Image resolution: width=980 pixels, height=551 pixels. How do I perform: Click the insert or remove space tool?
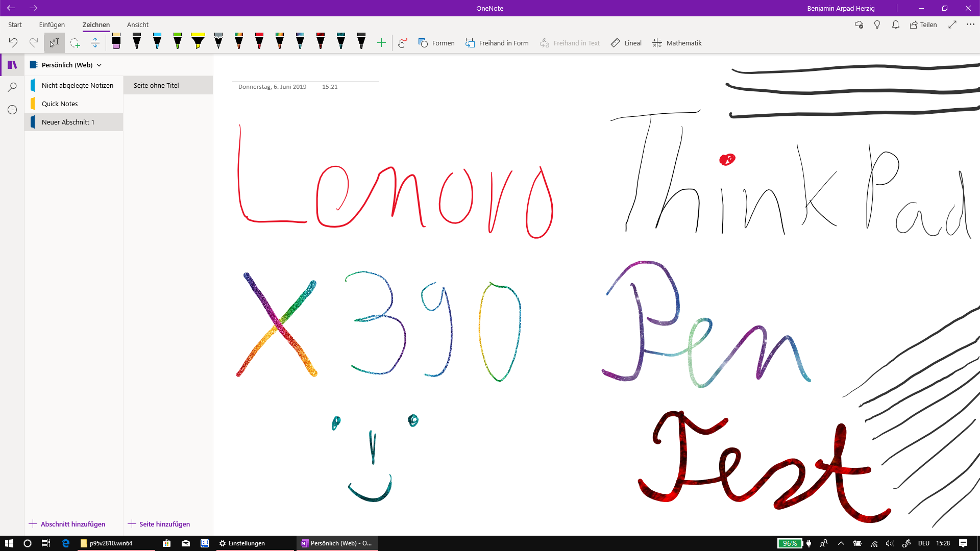(95, 43)
